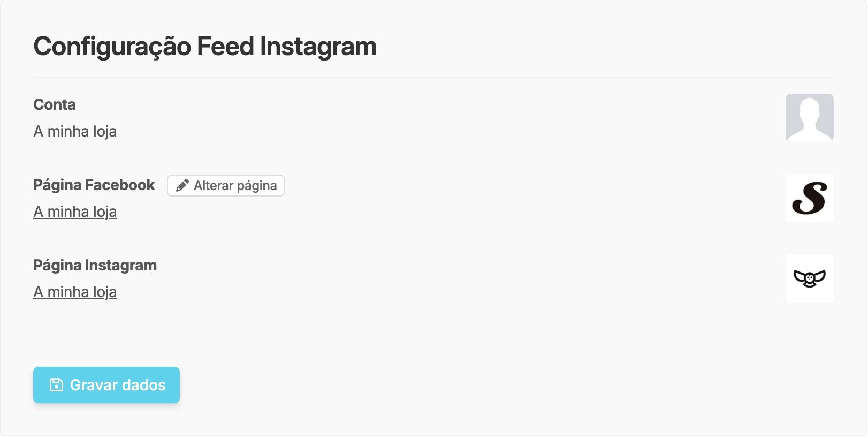Select the 'Conta' section label
This screenshot has height=438, width=868.
coord(54,104)
